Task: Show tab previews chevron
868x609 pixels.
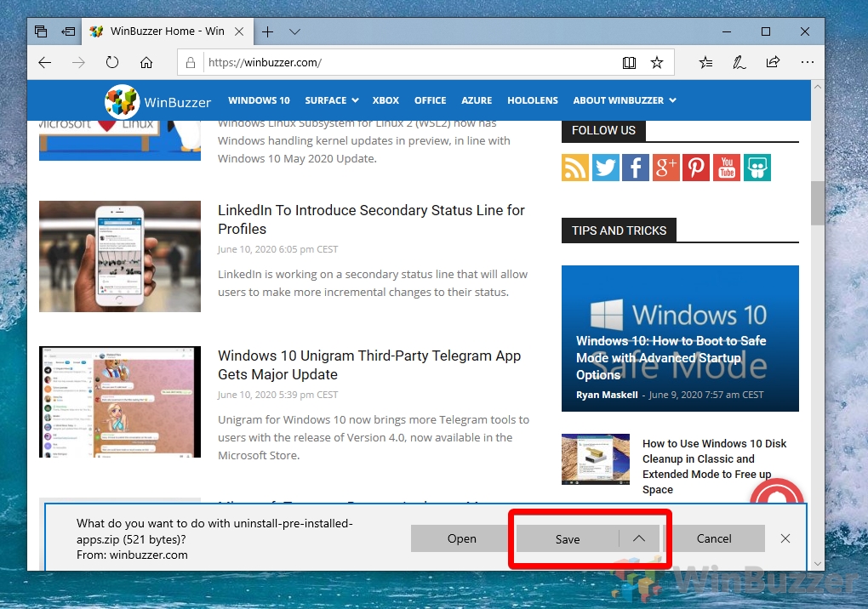Action: [x=295, y=31]
